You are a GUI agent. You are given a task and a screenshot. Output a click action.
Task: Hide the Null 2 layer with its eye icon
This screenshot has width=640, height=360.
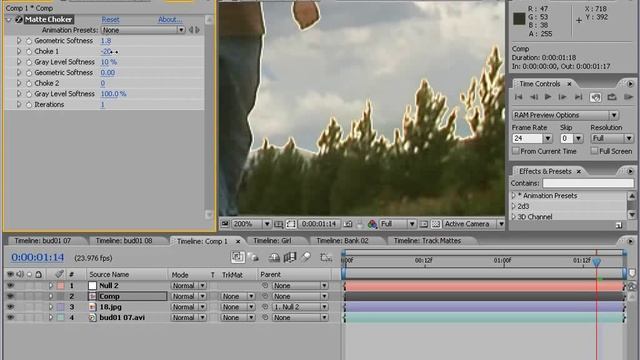coord(10,286)
